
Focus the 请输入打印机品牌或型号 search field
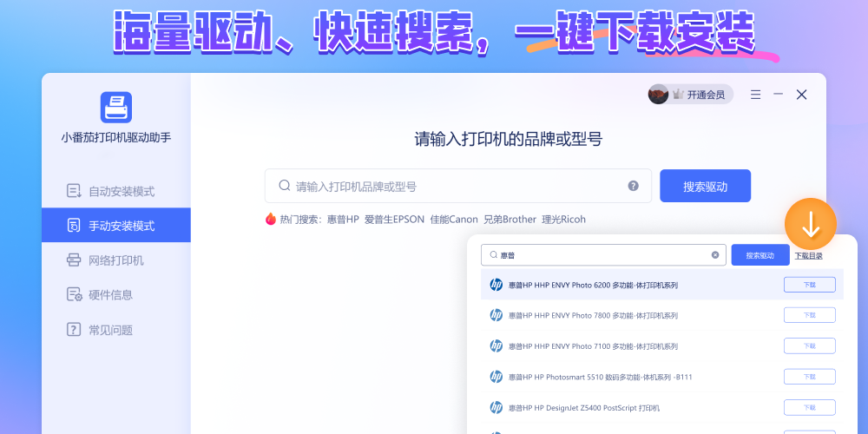coord(457,186)
